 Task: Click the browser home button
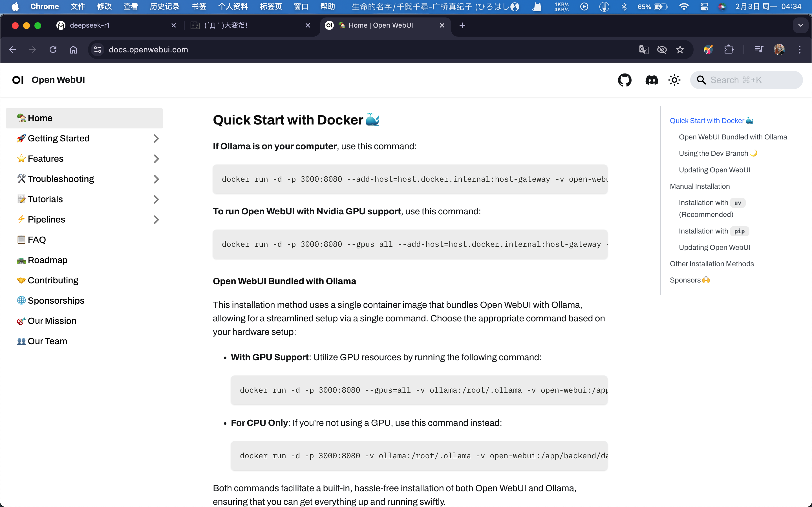(x=73, y=50)
